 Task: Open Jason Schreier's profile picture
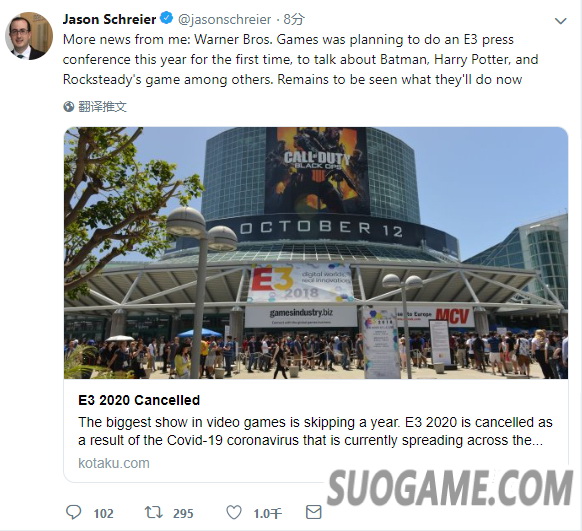point(29,36)
